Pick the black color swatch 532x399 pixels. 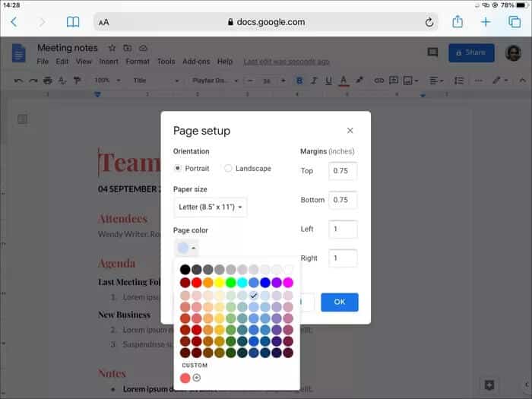(185, 269)
